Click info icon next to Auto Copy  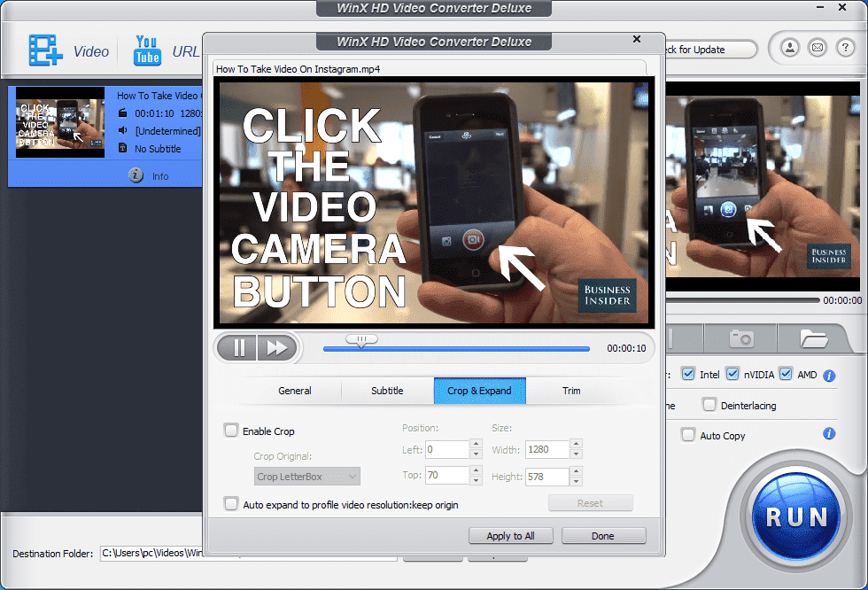[829, 433]
